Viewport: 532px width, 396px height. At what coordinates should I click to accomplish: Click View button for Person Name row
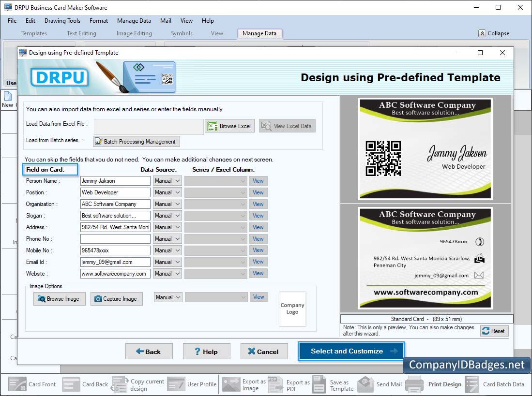tap(258, 181)
